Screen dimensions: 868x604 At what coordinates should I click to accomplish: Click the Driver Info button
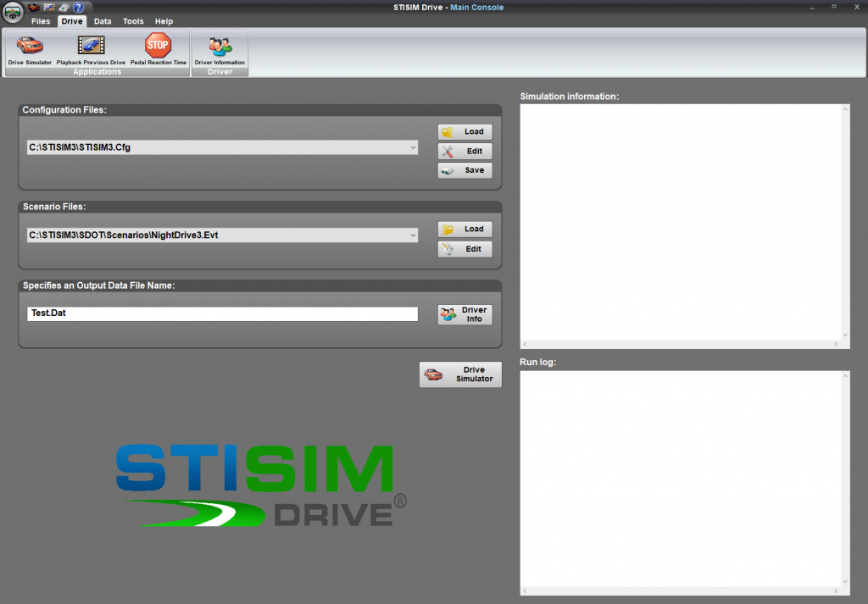point(465,315)
